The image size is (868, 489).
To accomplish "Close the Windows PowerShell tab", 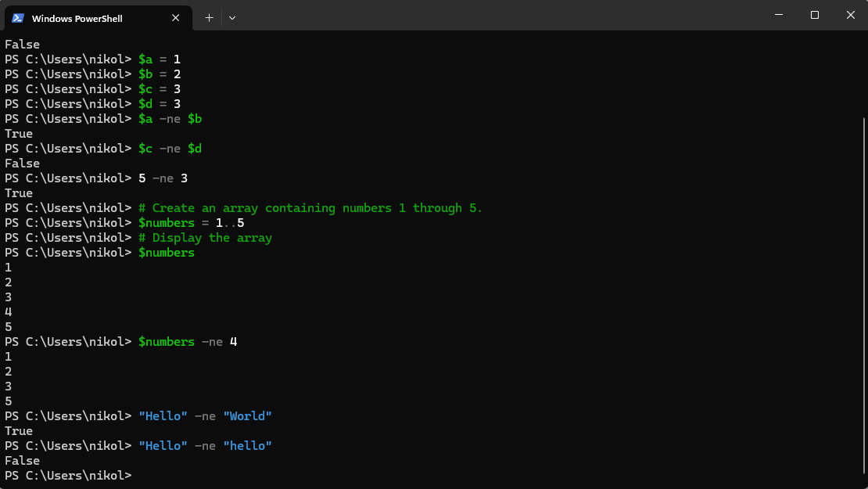I will (175, 18).
